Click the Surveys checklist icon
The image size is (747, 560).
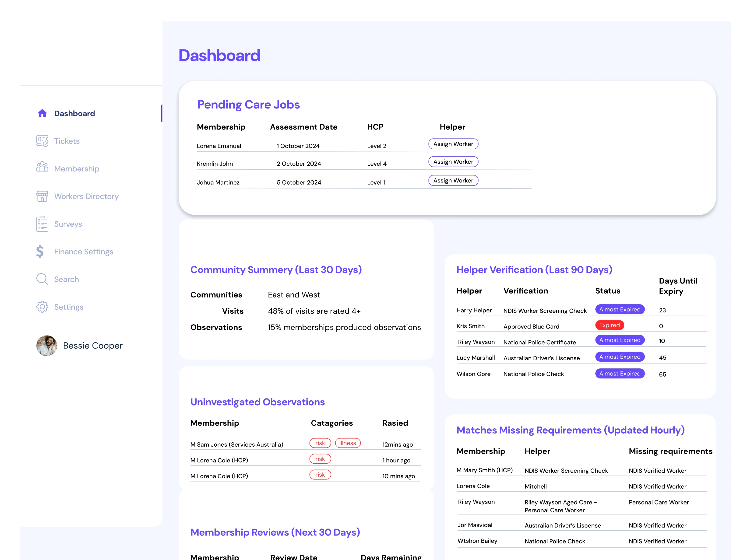[42, 224]
